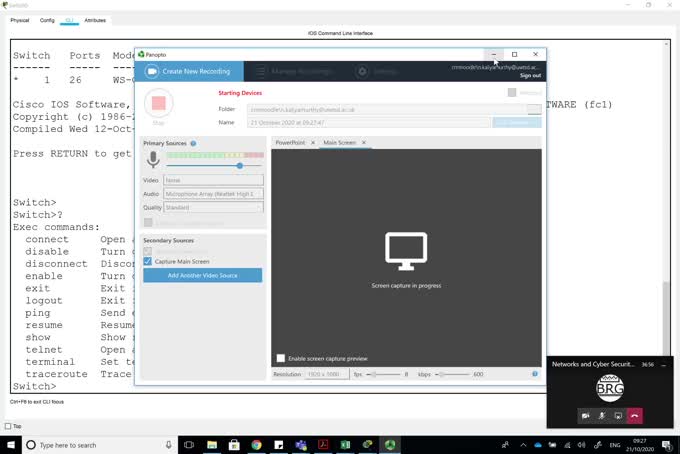The height and width of the screenshot is (454, 680).
Task: Hang up the call with red button
Action: [634, 415]
